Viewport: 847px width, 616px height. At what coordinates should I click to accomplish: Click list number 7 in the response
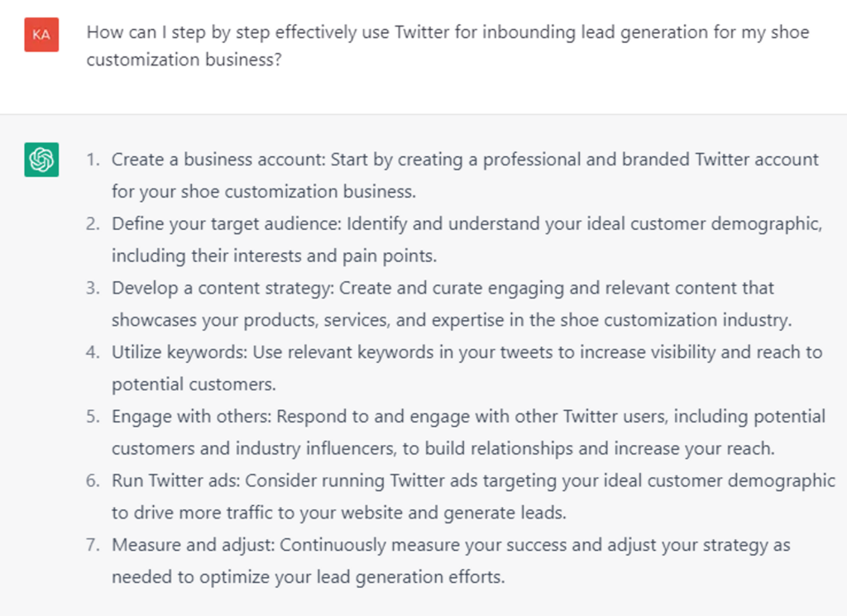93,546
